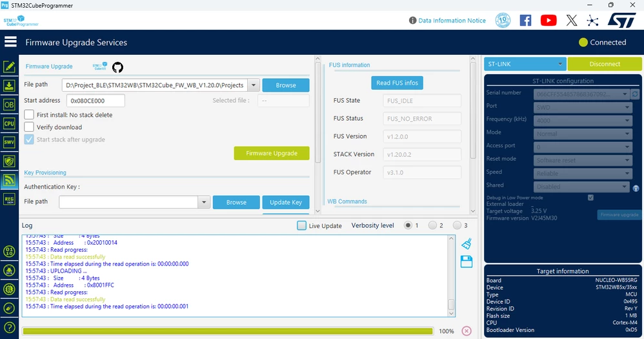
Task: Open the link sidebar icon
Action: [9, 308]
